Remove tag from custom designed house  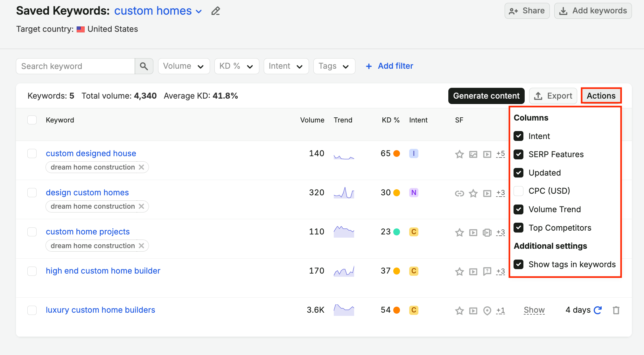(142, 167)
